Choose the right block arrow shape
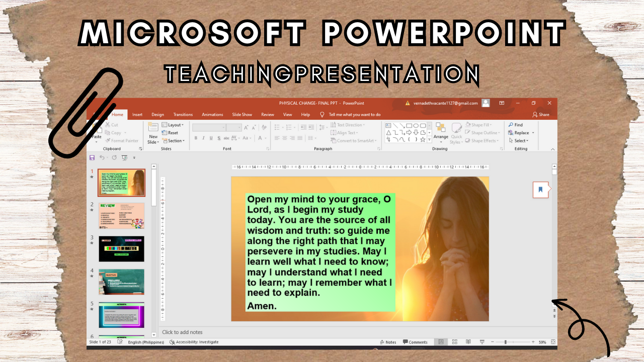The image size is (644, 362). point(409,133)
